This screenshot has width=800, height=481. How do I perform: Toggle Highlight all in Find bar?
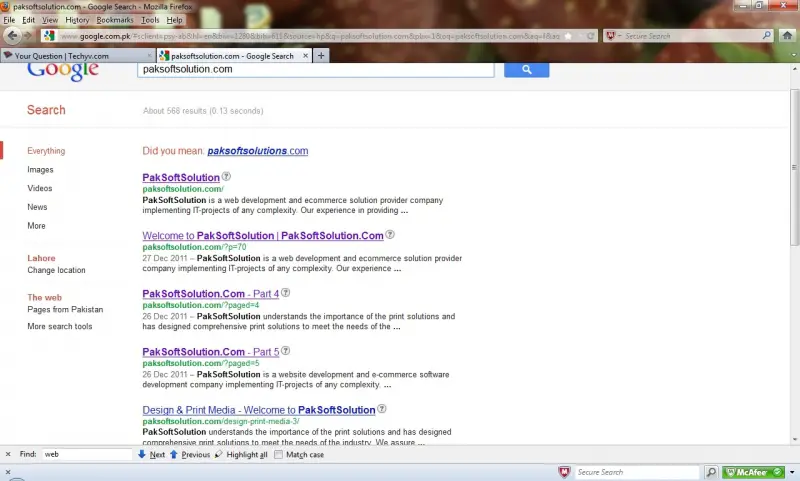[241, 454]
